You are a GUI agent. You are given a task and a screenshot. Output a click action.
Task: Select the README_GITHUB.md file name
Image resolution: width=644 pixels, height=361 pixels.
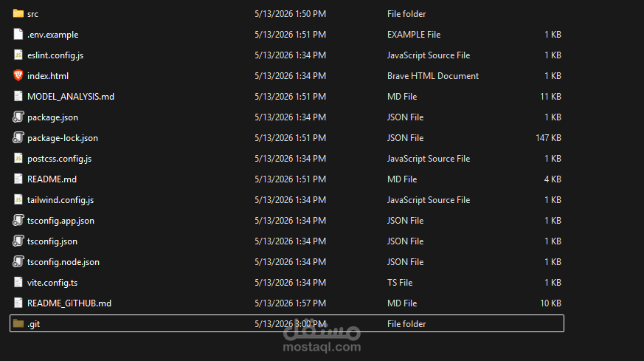[x=69, y=303]
